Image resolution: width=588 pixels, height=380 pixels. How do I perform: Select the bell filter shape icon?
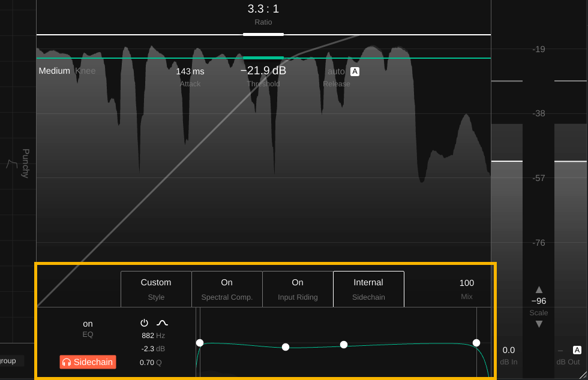point(161,322)
